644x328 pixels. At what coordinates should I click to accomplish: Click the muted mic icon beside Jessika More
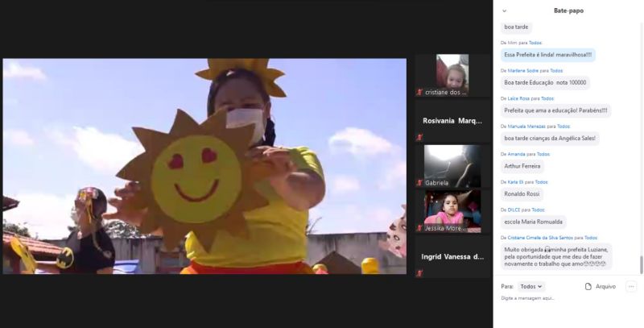pyautogui.click(x=419, y=228)
